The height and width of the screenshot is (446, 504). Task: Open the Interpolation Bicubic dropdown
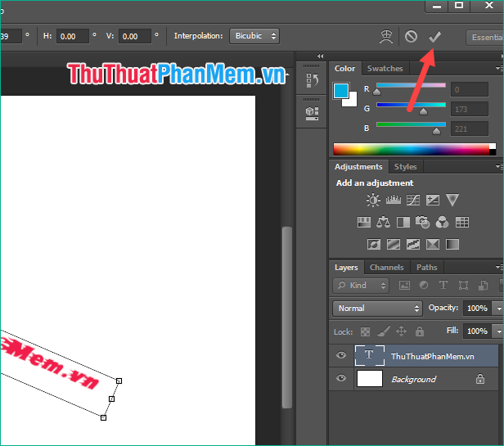tap(254, 36)
